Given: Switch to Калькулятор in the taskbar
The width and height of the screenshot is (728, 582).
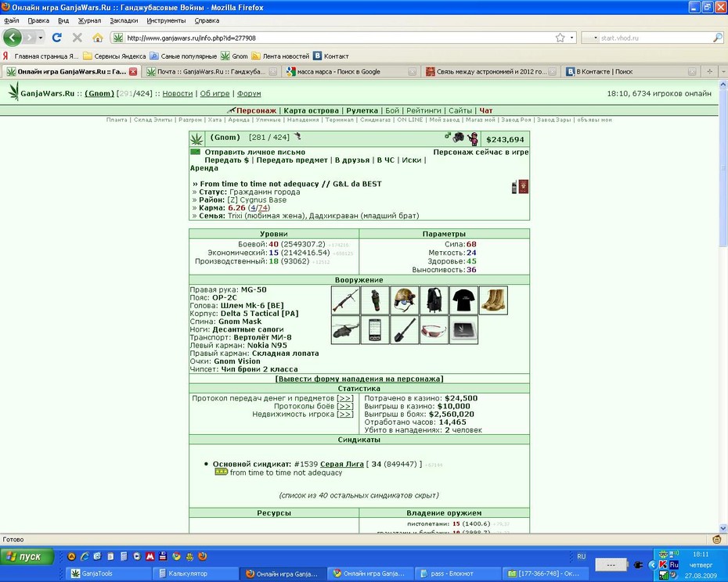Looking at the screenshot, I should click(196, 573).
